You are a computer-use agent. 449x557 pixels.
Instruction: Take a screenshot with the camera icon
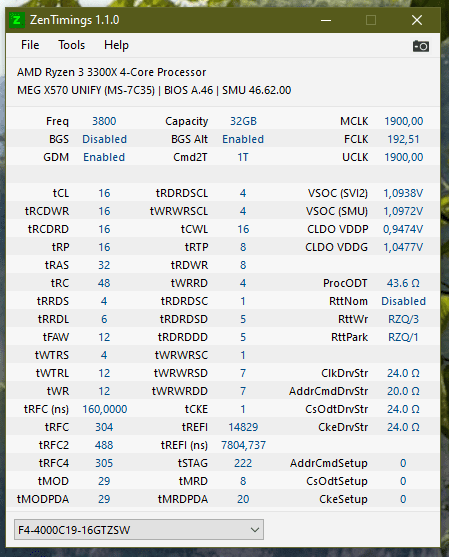pos(421,46)
